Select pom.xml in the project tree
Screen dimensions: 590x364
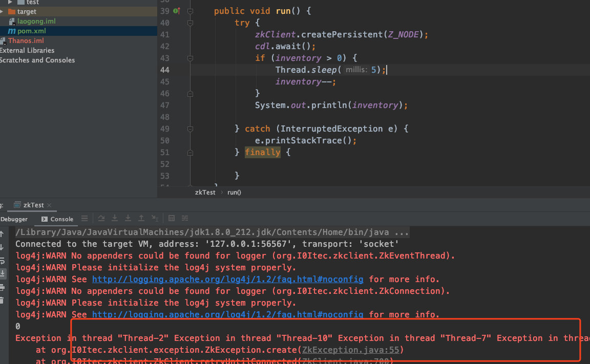[79, 31]
